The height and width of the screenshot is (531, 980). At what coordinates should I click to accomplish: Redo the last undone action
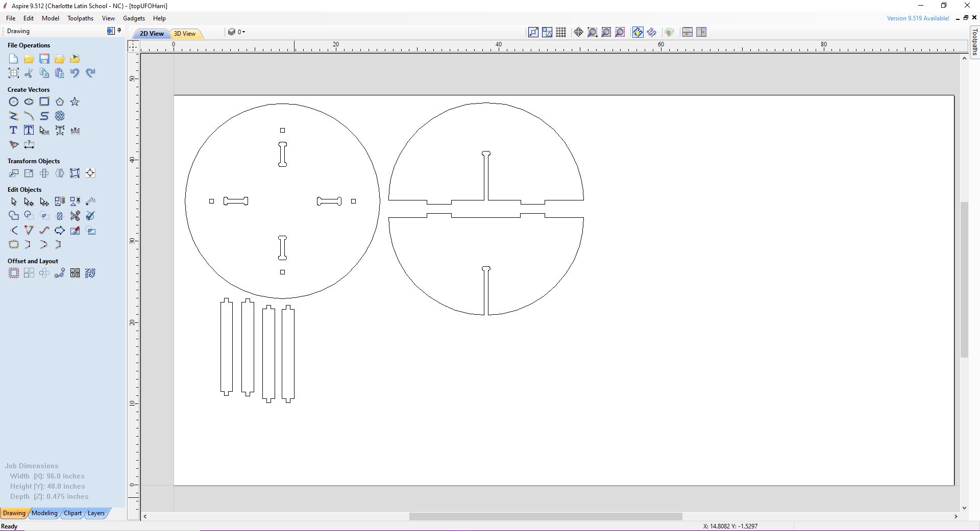pos(90,73)
